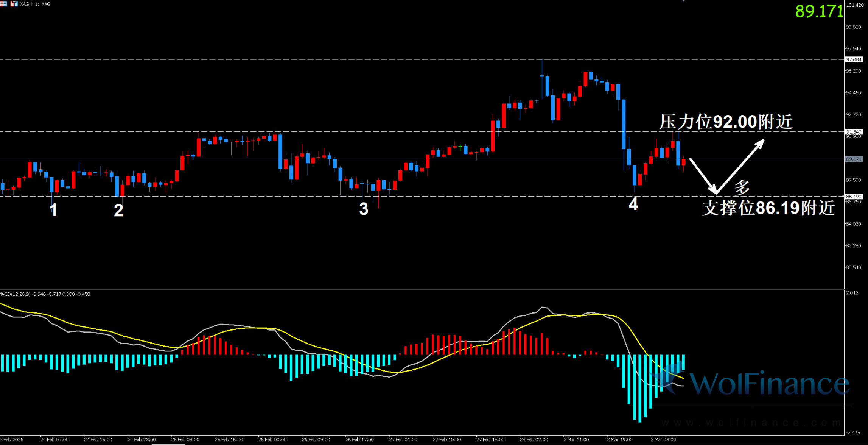Viewport: 868px width, 445px height.
Task: Click the number 3 chart marker
Action: [364, 209]
